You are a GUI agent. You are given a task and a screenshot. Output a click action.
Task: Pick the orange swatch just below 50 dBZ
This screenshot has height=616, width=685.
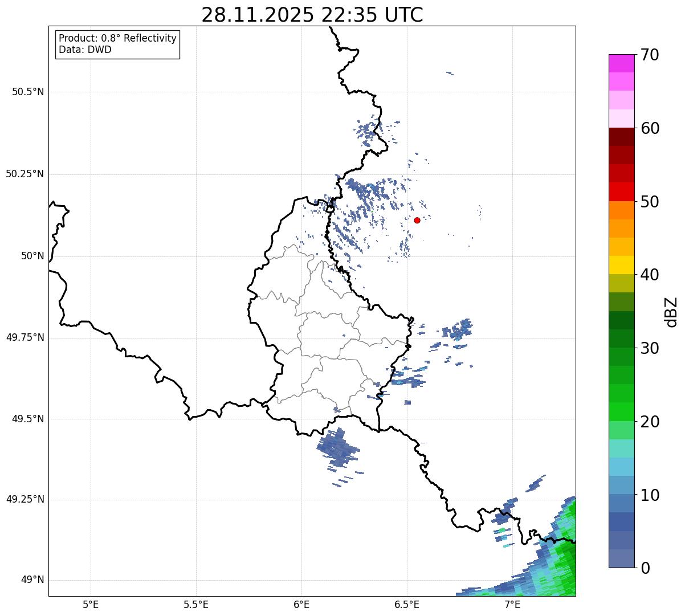point(622,210)
